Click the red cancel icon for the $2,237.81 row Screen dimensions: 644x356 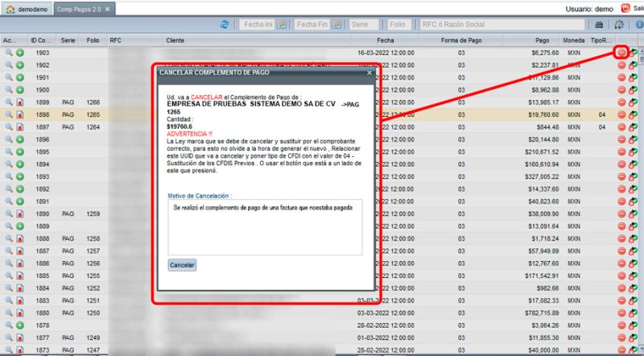point(621,65)
